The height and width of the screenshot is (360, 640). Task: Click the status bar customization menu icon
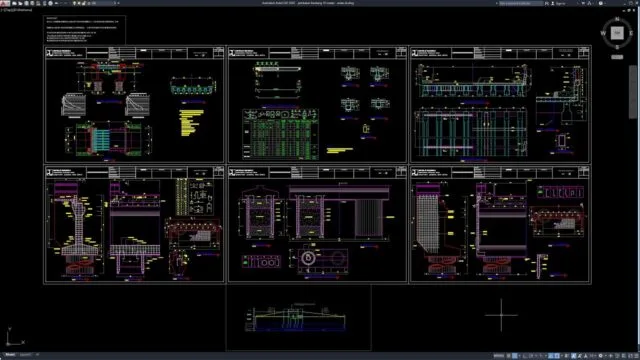coord(636,356)
